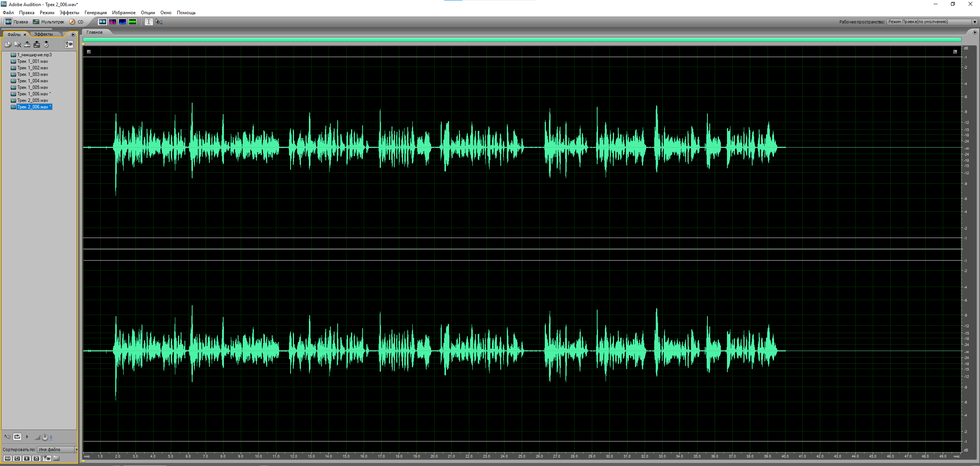Toggle show audio files filter
Viewport: 980px width, 466px height.
click(x=7, y=458)
